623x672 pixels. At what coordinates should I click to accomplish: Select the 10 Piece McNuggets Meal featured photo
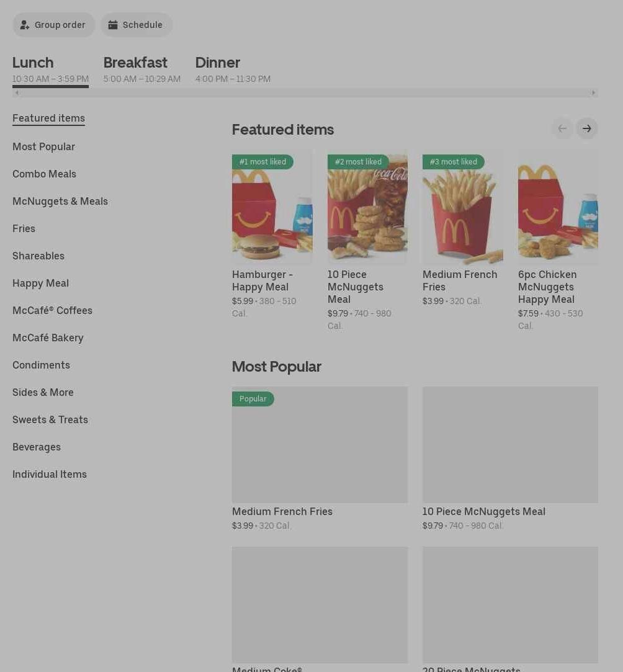click(x=367, y=206)
